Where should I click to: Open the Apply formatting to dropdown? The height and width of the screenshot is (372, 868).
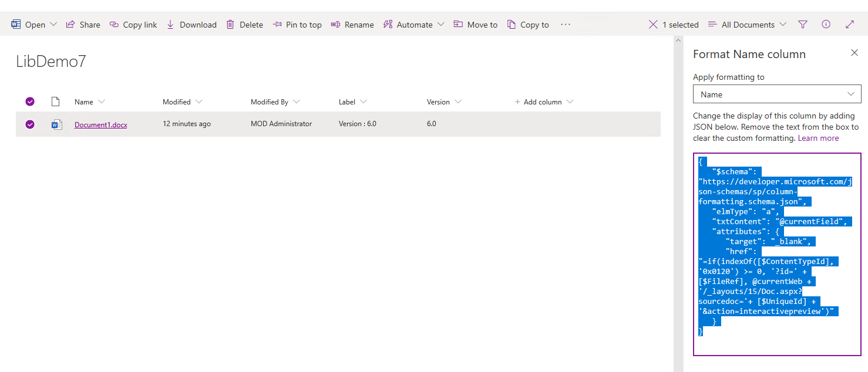click(x=777, y=94)
